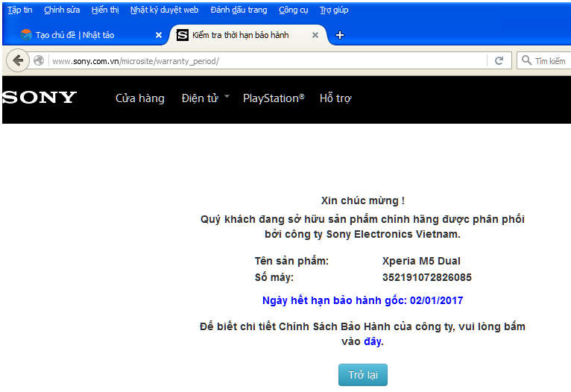Screen dimensions: 571x392
Task: Open the PlayStation navigation link
Action: point(274,98)
